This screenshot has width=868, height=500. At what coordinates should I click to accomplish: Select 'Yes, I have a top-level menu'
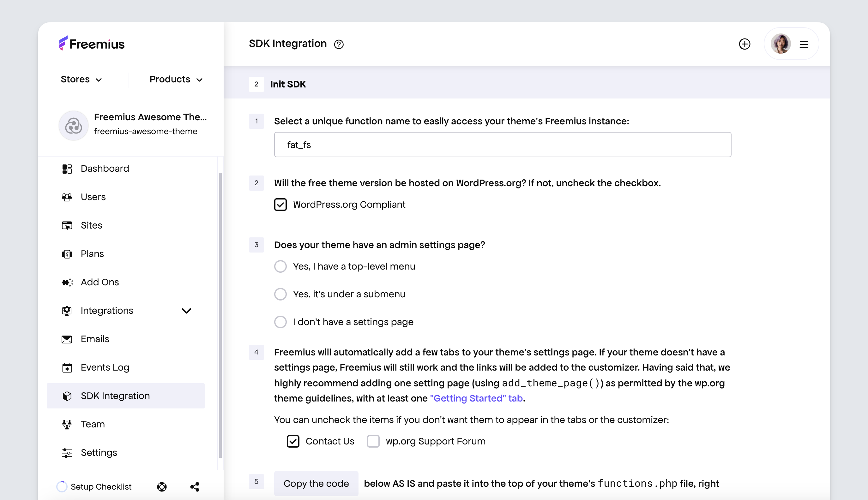(280, 266)
